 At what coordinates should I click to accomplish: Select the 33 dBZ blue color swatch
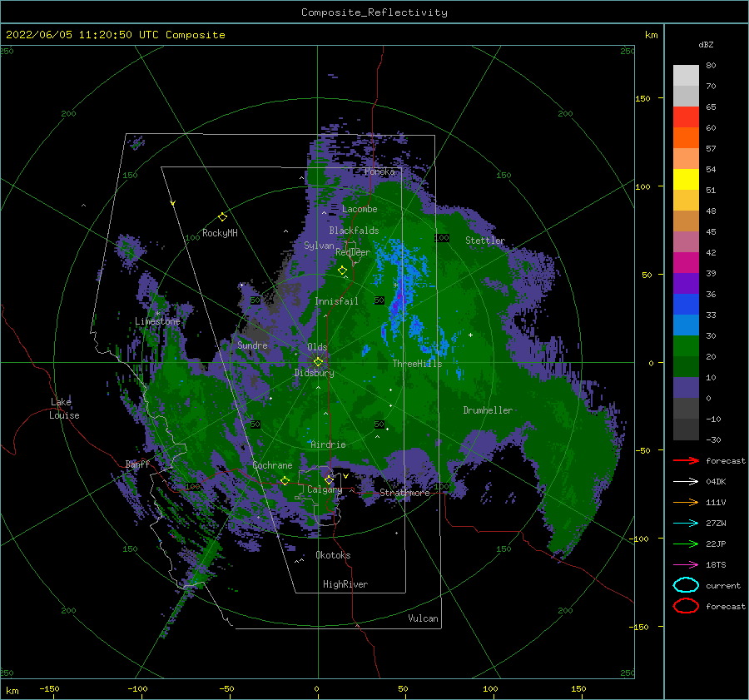tap(686, 325)
